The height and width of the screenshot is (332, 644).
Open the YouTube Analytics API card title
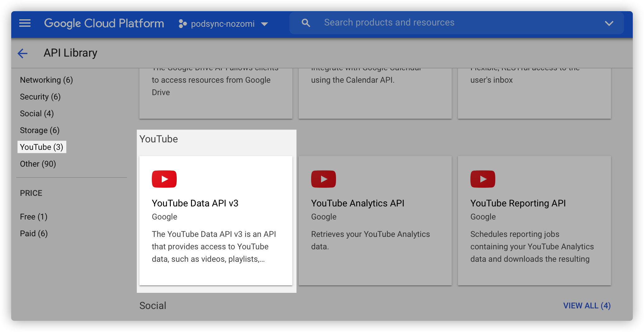coord(358,203)
